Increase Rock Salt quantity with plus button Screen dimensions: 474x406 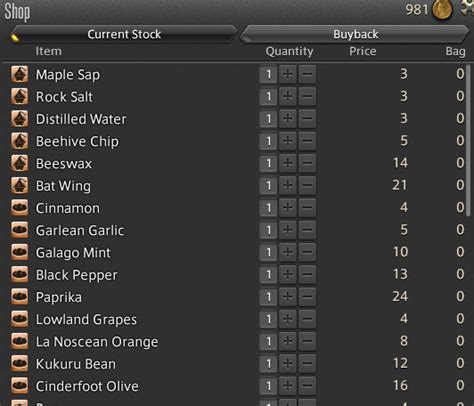point(288,96)
